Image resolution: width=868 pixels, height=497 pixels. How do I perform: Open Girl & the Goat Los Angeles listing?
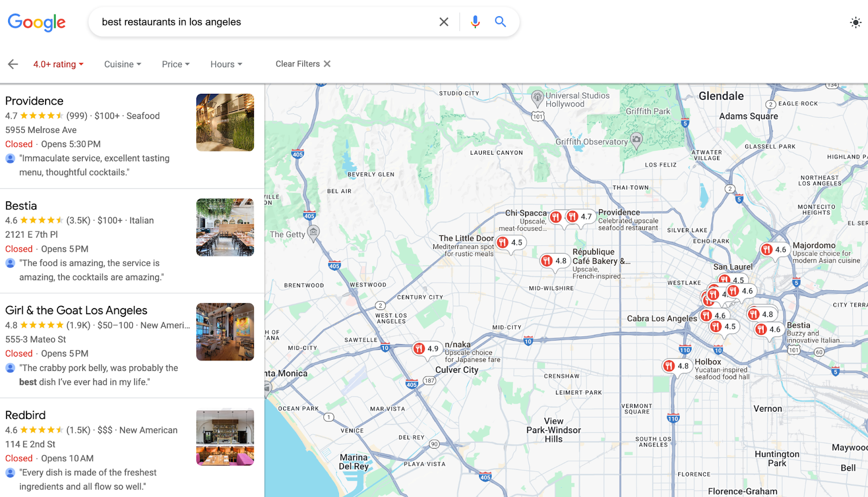click(x=76, y=310)
